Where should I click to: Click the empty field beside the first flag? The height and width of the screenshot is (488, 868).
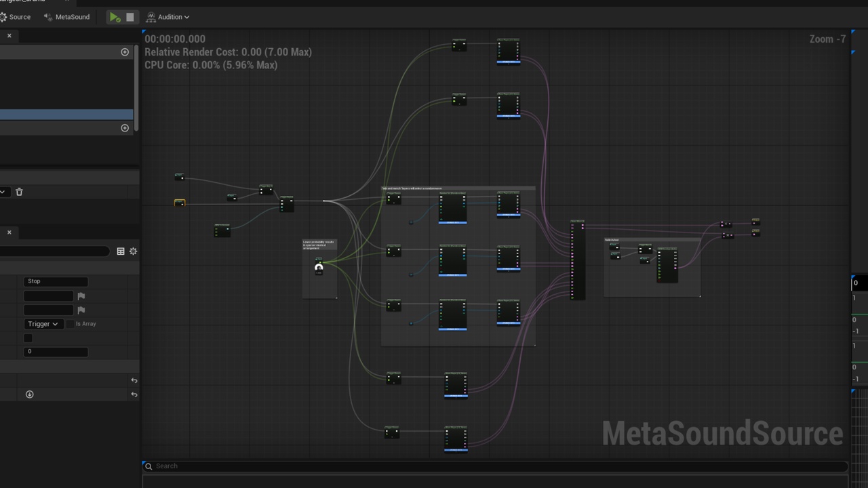click(x=48, y=296)
